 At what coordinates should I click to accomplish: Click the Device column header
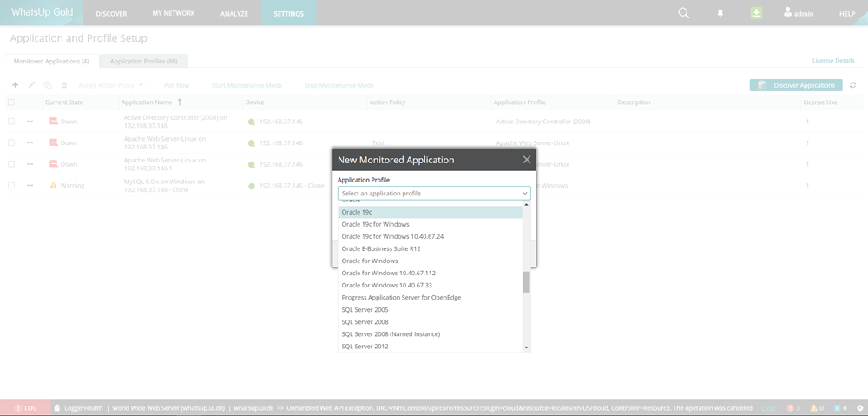point(305,102)
